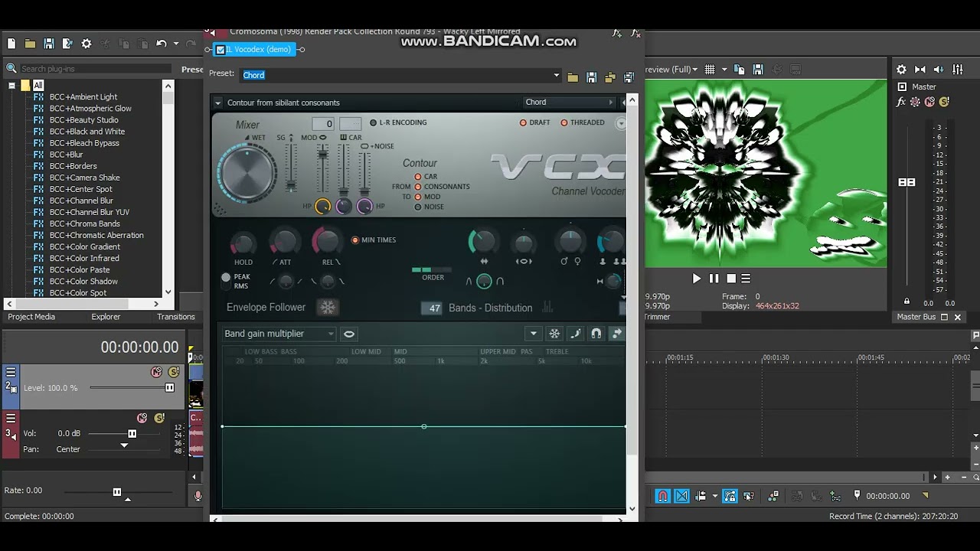Toggle THREADED processing in Vocodex
Image resolution: width=980 pixels, height=551 pixels.
click(x=564, y=122)
